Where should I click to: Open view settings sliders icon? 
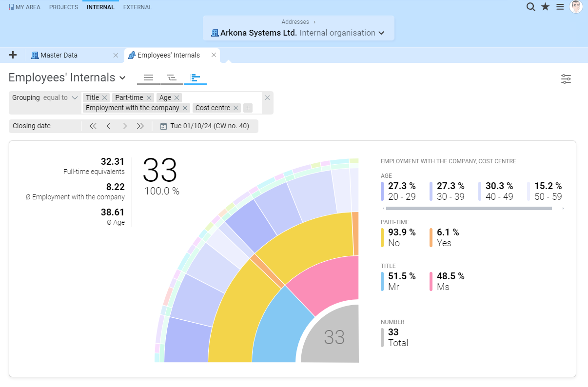566,79
